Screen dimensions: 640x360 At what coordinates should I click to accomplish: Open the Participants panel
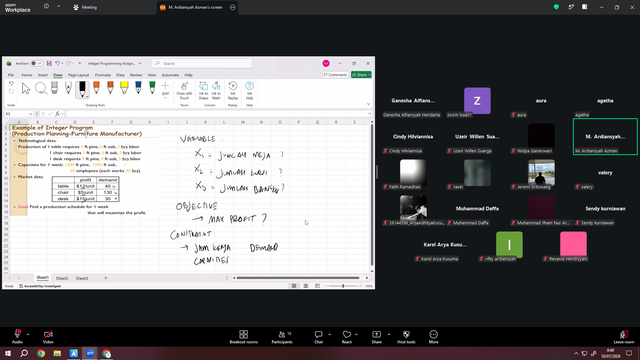282,337
